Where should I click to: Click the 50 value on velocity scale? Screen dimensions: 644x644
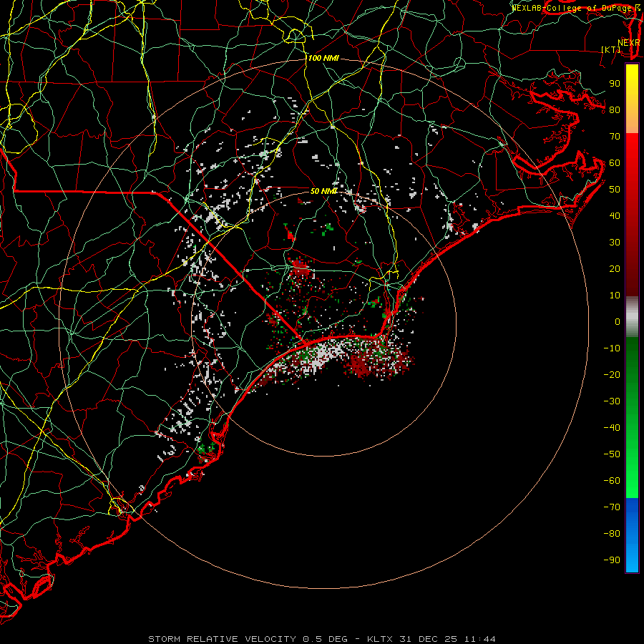click(615, 190)
